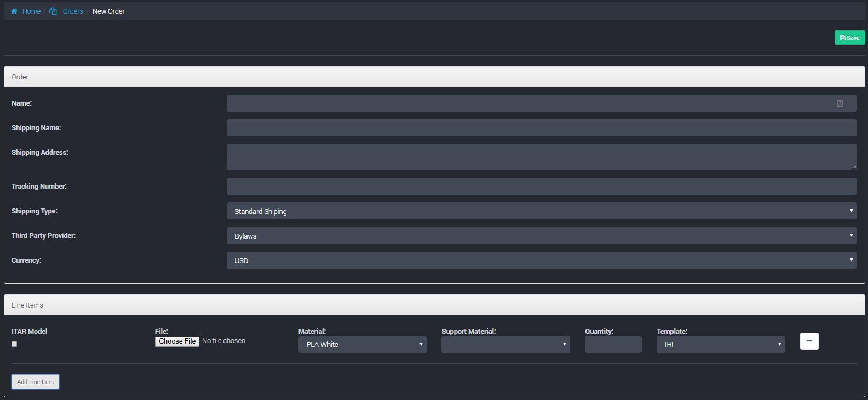The height and width of the screenshot is (400, 868).
Task: Focus the Shipping Name input field
Action: 541,128
